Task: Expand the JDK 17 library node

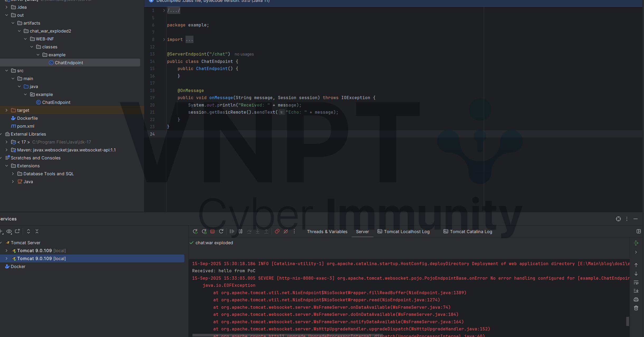Action: coord(7,142)
